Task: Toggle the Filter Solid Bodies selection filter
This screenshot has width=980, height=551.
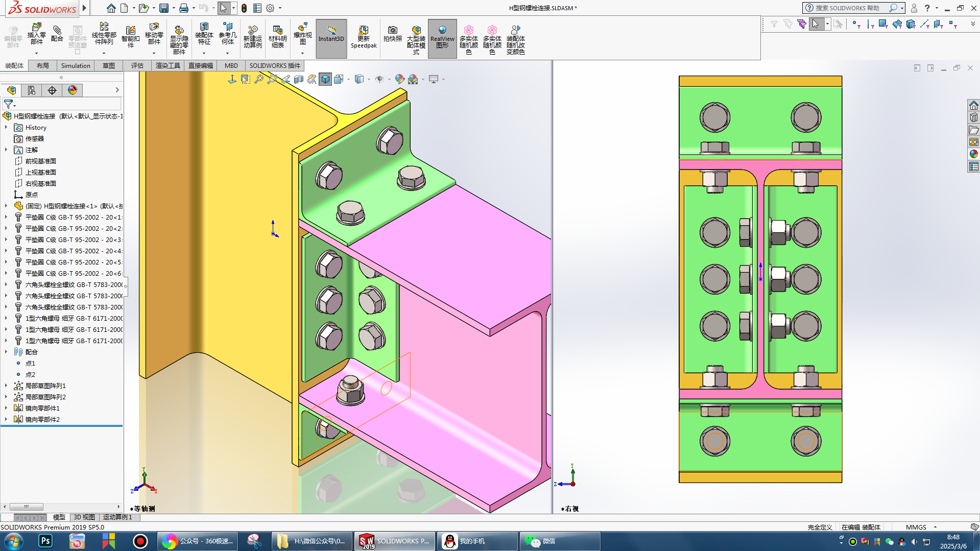Action: (x=911, y=24)
